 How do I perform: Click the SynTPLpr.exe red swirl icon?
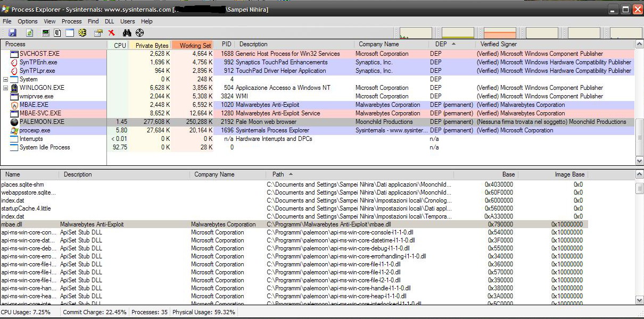pyautogui.click(x=14, y=71)
